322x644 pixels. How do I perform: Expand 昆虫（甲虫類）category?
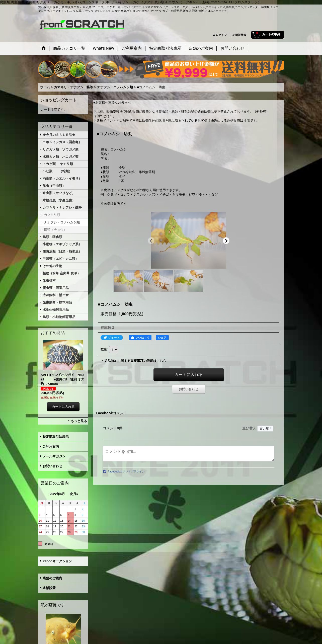click(x=63, y=186)
